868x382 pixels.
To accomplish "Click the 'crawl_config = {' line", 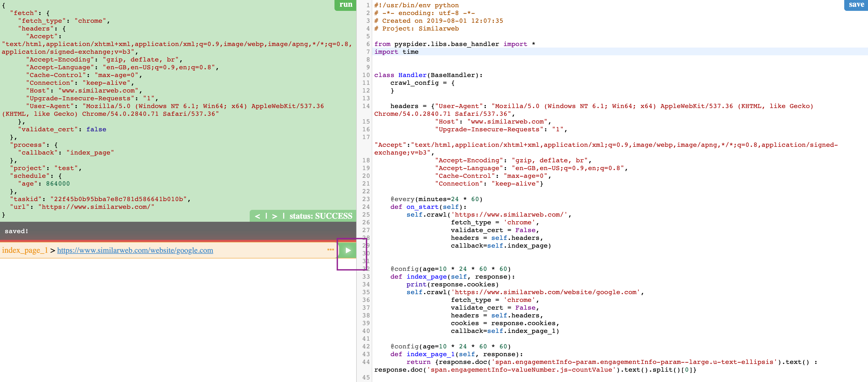I will tap(422, 83).
